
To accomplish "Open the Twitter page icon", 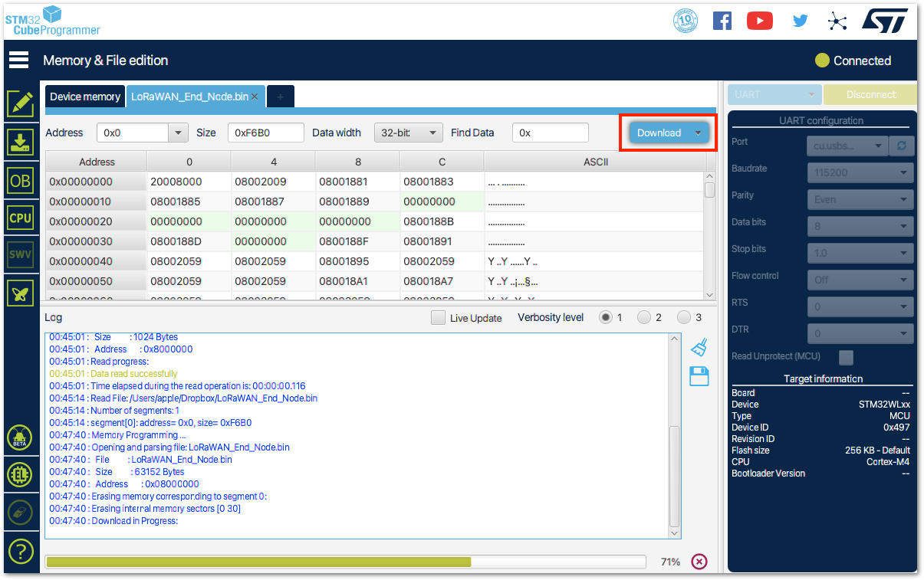I will [800, 21].
